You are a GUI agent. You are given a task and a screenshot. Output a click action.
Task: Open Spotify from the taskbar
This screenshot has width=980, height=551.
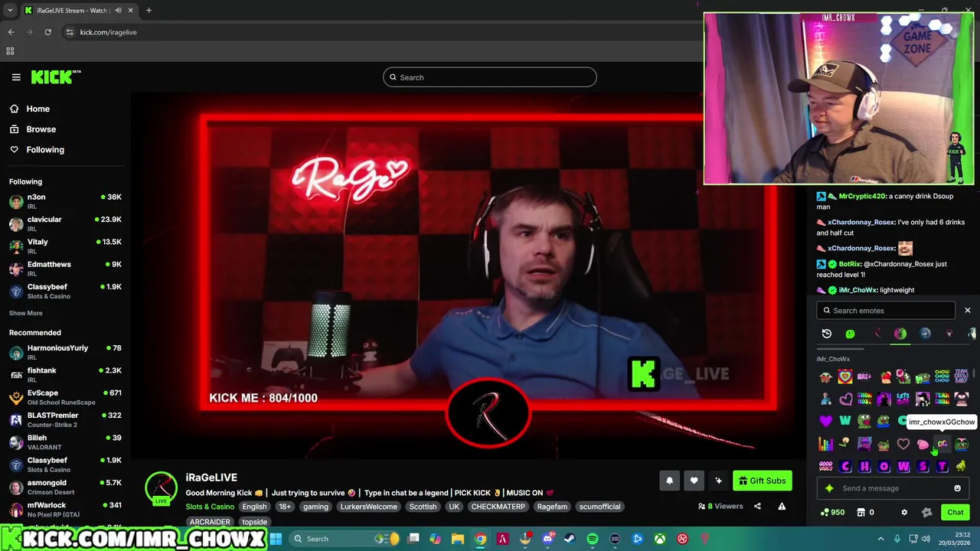[593, 539]
